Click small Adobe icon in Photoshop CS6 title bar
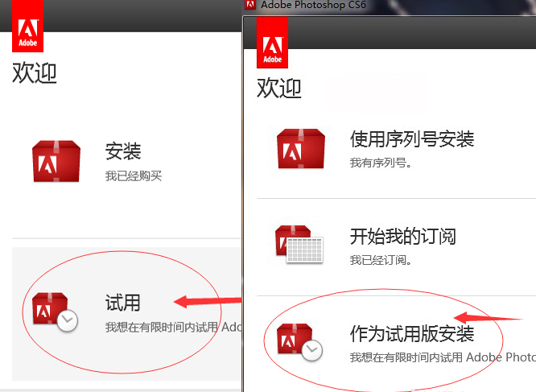Viewport: 536px width, 392px height. pos(250,5)
